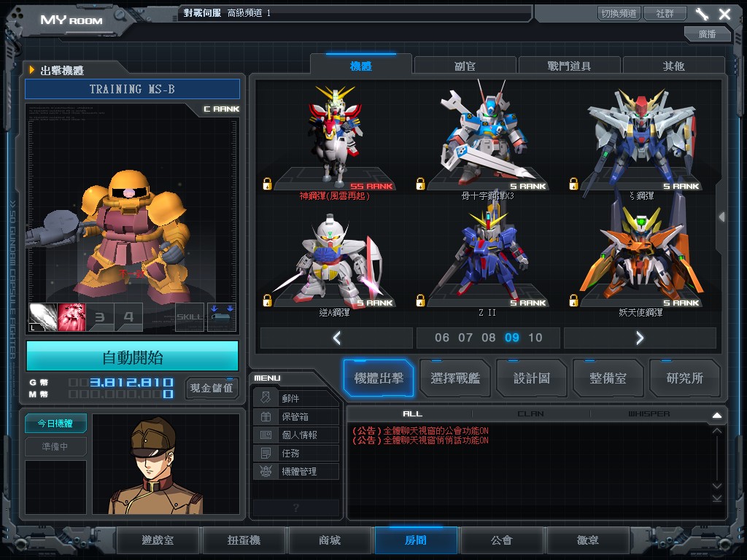Jump to unit page 07

[x=465, y=338]
